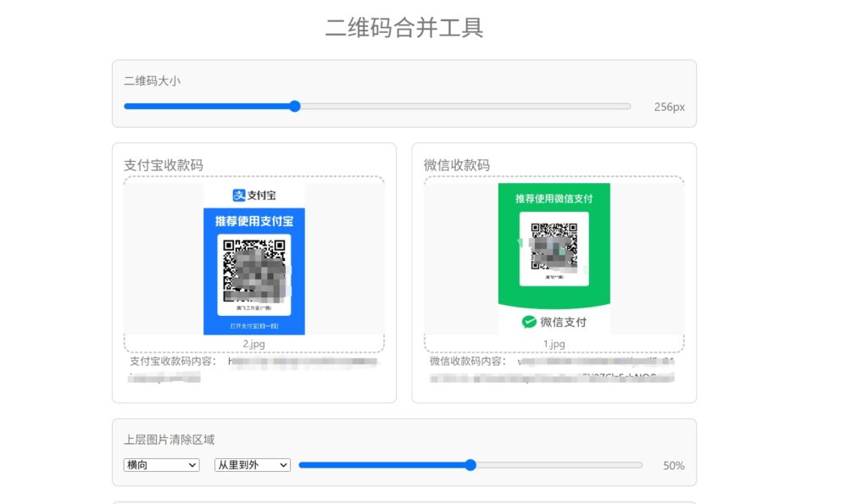This screenshot has height=504, width=868.
Task: Click the 支付宝收款码 section heading
Action: click(x=164, y=165)
